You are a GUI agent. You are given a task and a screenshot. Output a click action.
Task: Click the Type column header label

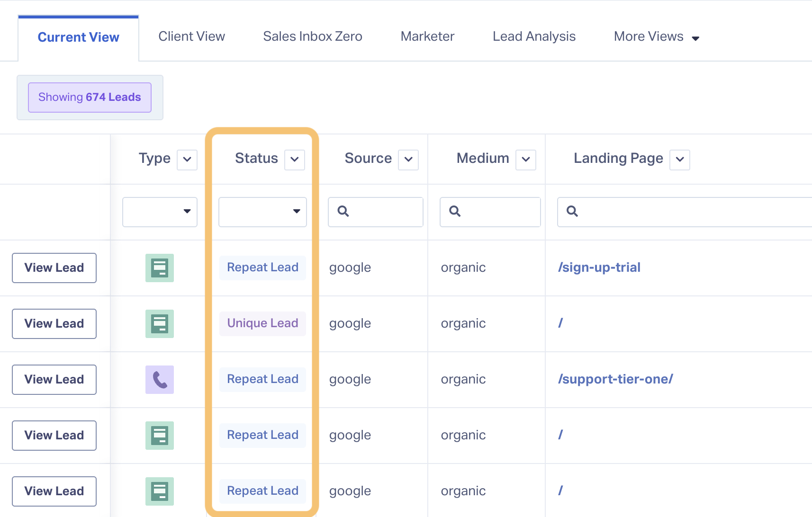click(x=154, y=159)
